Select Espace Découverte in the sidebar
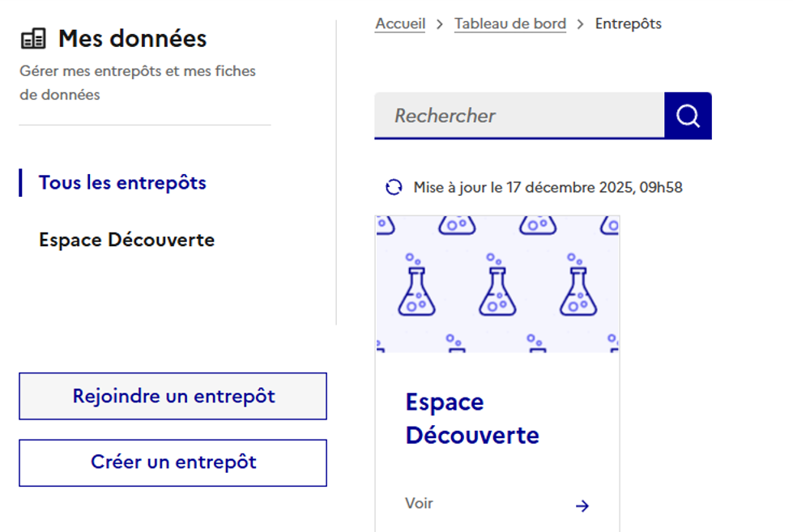Screen dimensions: 793x532 pyautogui.click(x=126, y=240)
